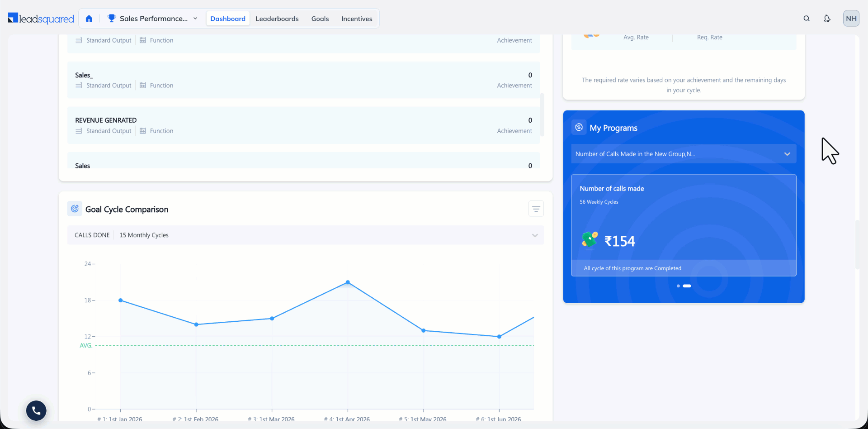This screenshot has width=868, height=429.
Task: Open the search magnifier icon
Action: click(807, 19)
